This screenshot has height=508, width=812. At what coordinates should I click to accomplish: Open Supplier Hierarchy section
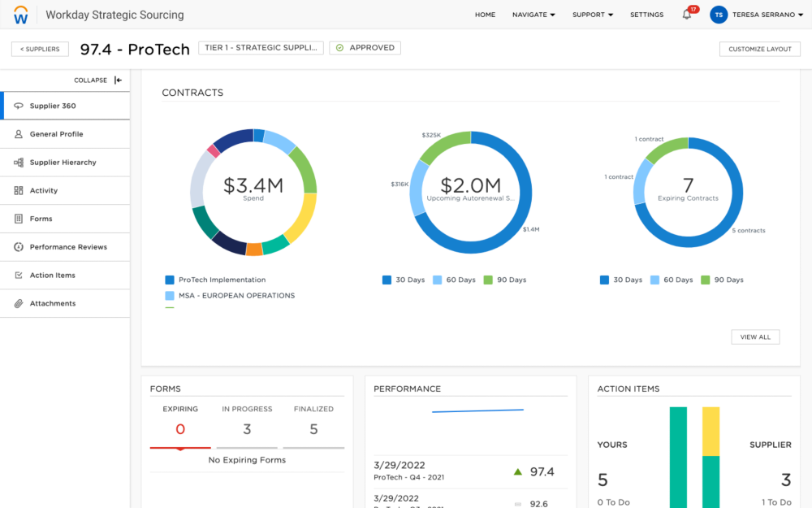[x=65, y=163]
